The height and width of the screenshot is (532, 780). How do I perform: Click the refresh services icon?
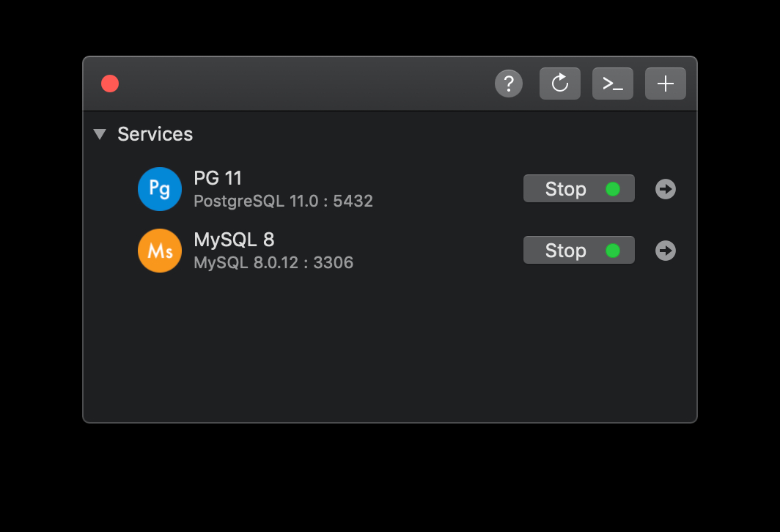tap(560, 84)
